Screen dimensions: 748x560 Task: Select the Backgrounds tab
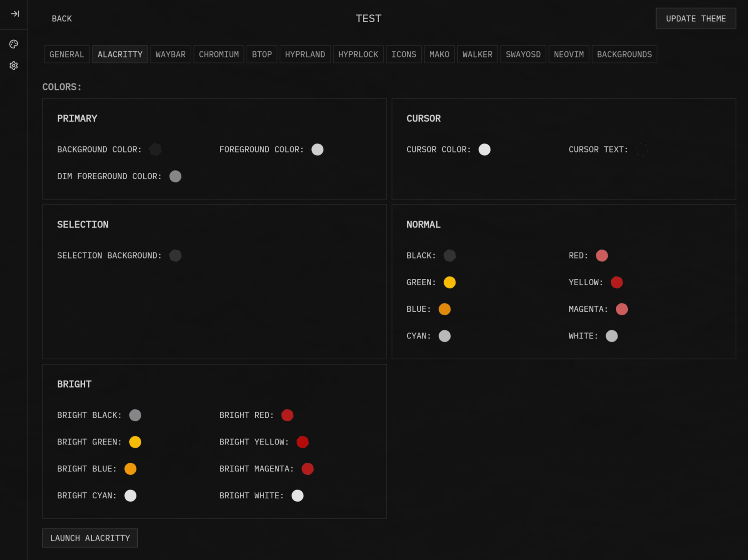(624, 54)
